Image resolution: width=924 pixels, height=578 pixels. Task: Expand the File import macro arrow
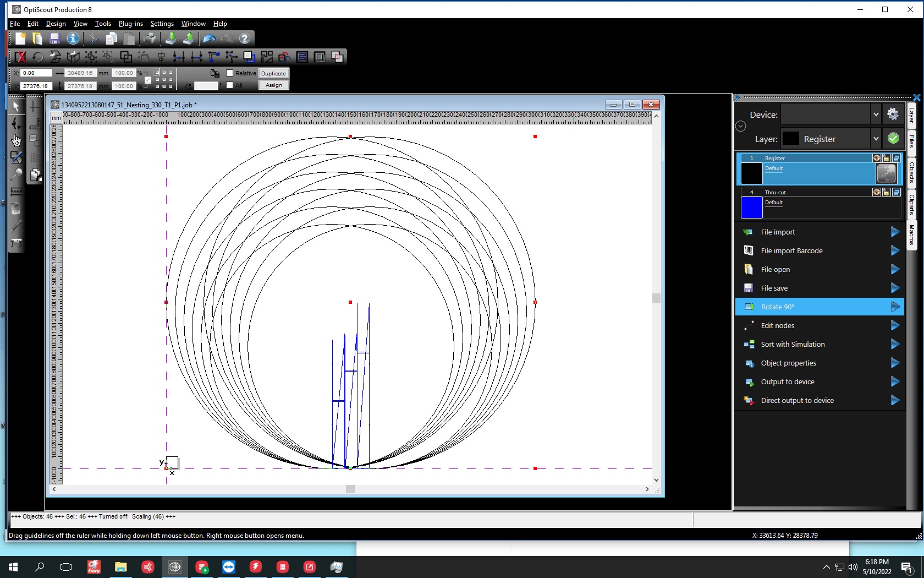click(x=895, y=232)
